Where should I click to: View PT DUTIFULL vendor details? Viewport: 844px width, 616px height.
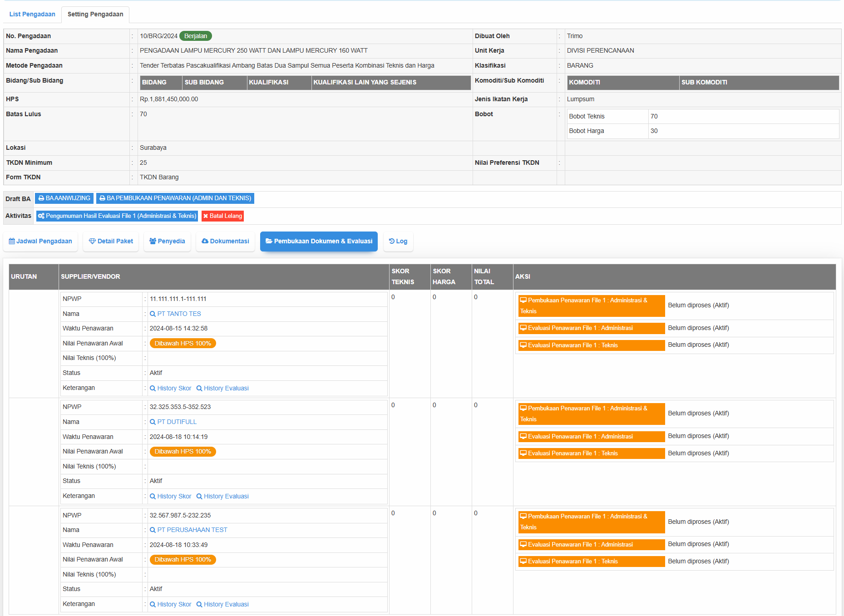177,422
